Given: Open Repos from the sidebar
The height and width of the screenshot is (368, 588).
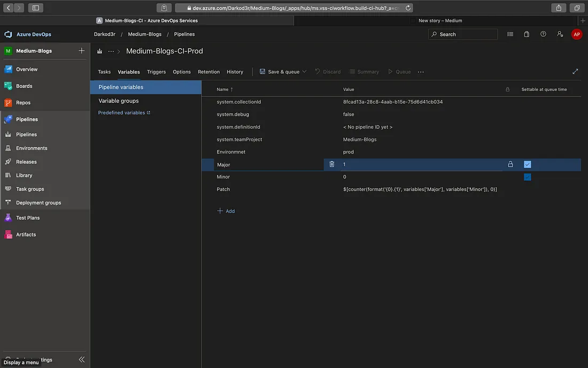Looking at the screenshot, I should [x=23, y=102].
